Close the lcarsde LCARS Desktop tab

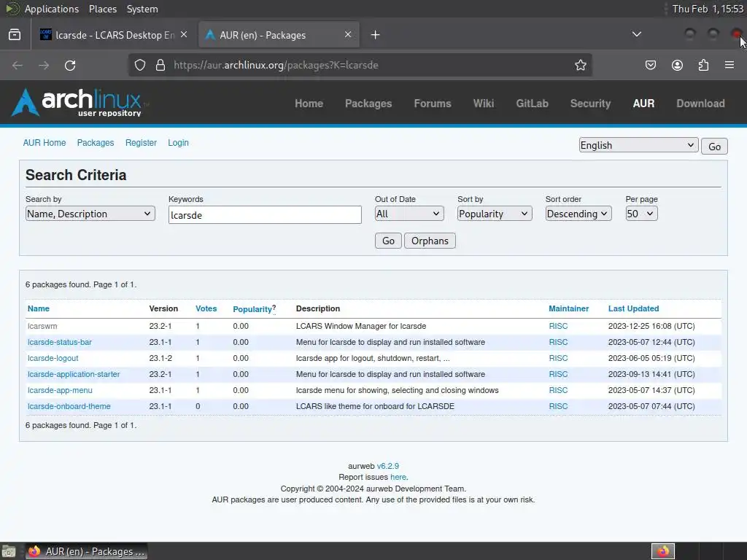click(x=184, y=35)
